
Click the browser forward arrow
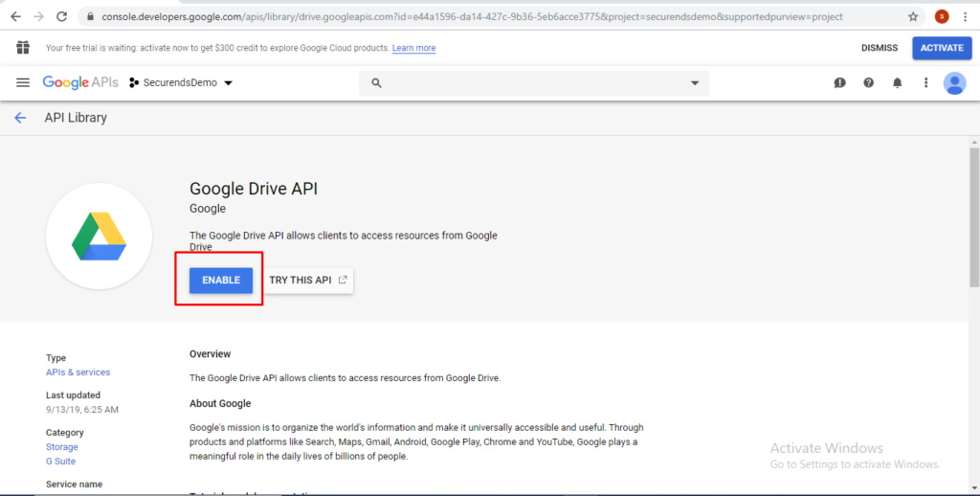click(38, 17)
